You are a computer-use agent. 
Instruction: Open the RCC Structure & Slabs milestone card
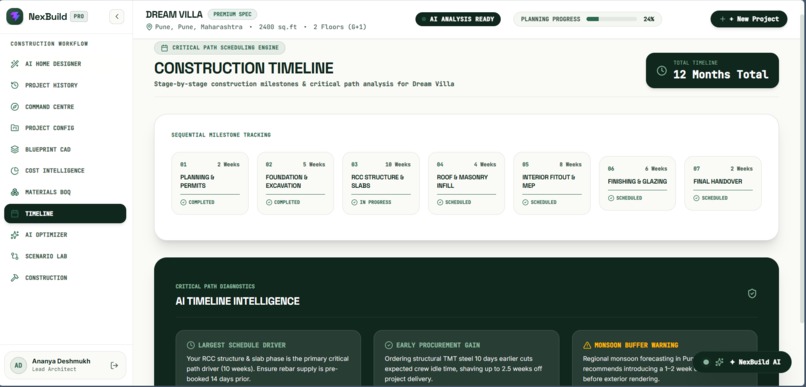pyautogui.click(x=381, y=183)
